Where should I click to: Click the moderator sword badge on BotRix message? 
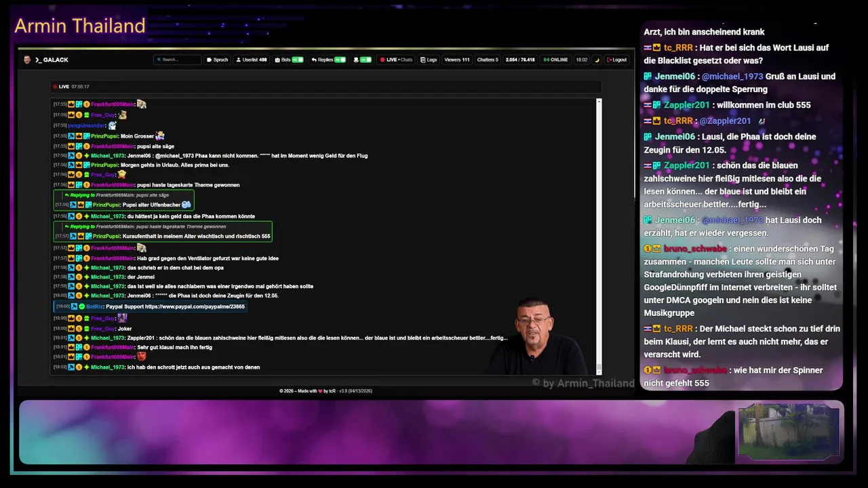pos(75,306)
